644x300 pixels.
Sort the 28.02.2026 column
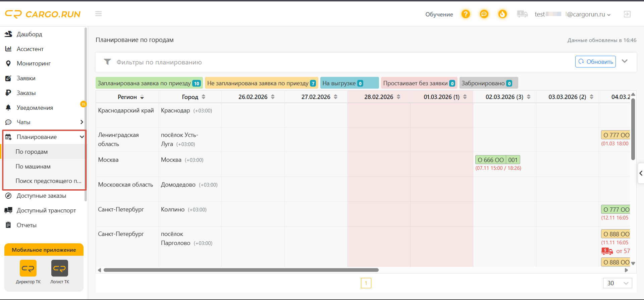point(398,97)
